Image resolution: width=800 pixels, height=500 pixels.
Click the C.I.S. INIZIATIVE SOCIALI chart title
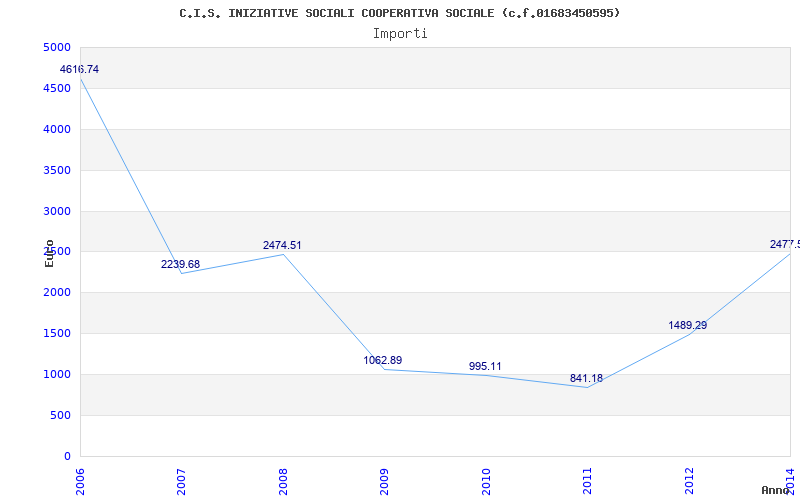pyautogui.click(x=399, y=13)
